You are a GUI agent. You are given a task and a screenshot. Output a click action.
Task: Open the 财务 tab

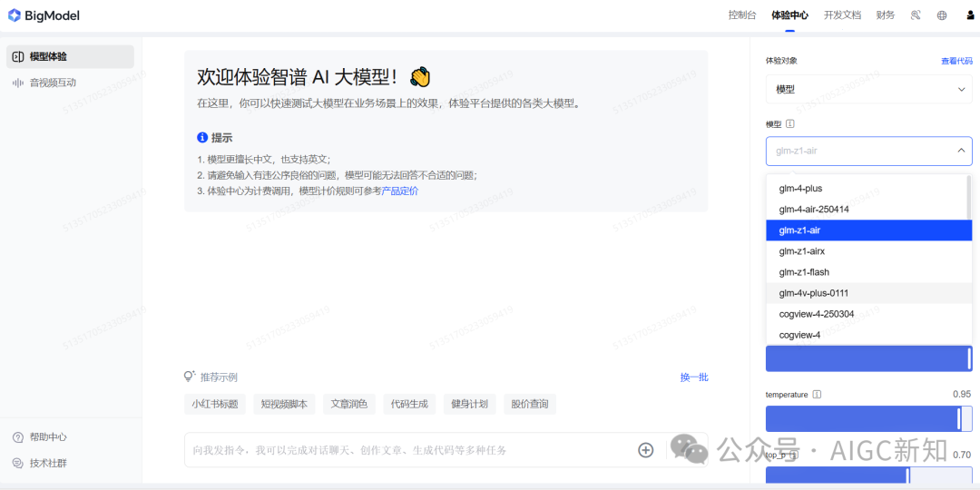[886, 15]
